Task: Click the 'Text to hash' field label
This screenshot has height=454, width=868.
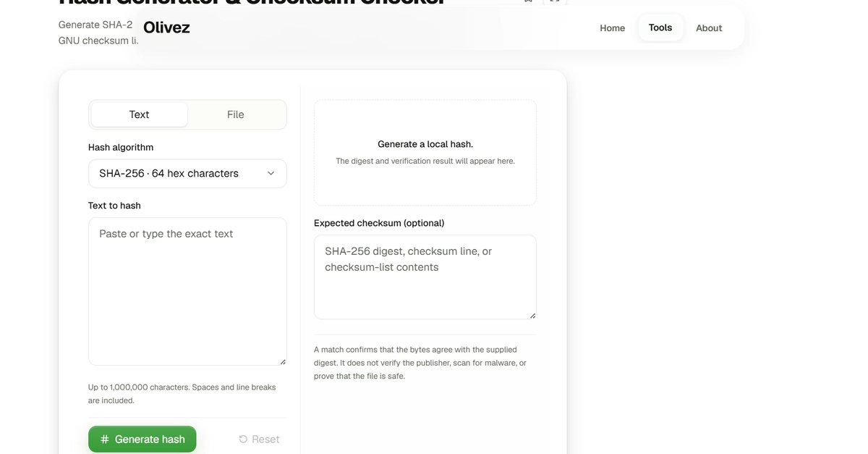Action: 114,206
